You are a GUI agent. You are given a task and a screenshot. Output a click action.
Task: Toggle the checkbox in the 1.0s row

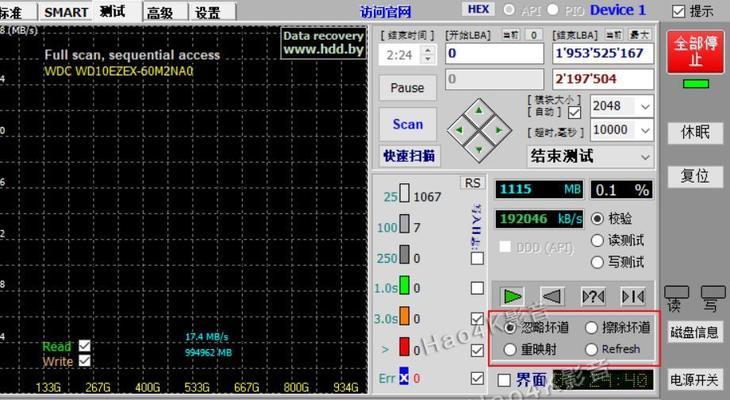[x=477, y=288]
